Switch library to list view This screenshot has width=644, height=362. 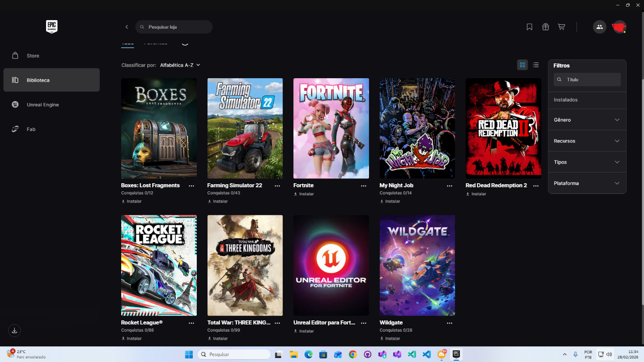coord(536,65)
